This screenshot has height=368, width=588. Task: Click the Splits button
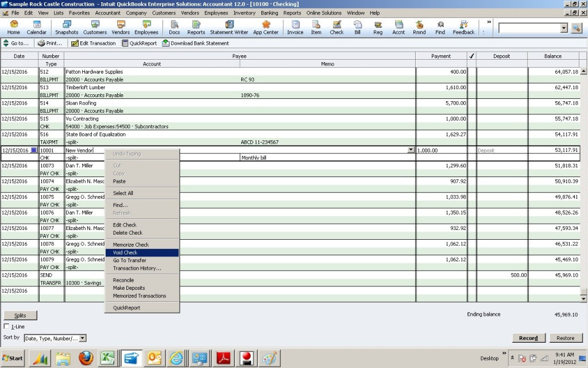[x=20, y=316]
